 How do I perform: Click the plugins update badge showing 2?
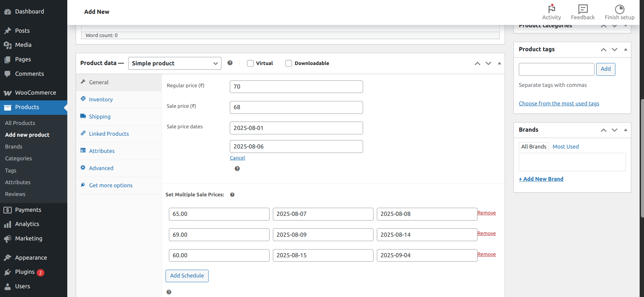[40, 273]
